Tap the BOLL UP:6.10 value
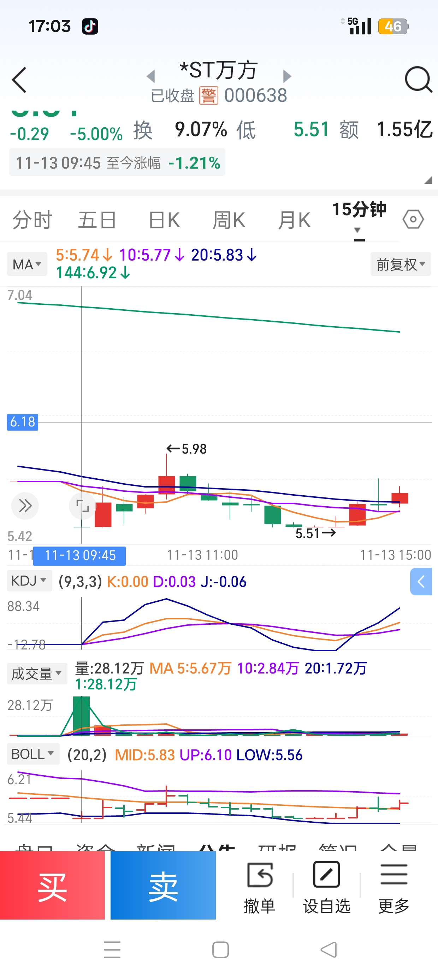 (x=205, y=755)
